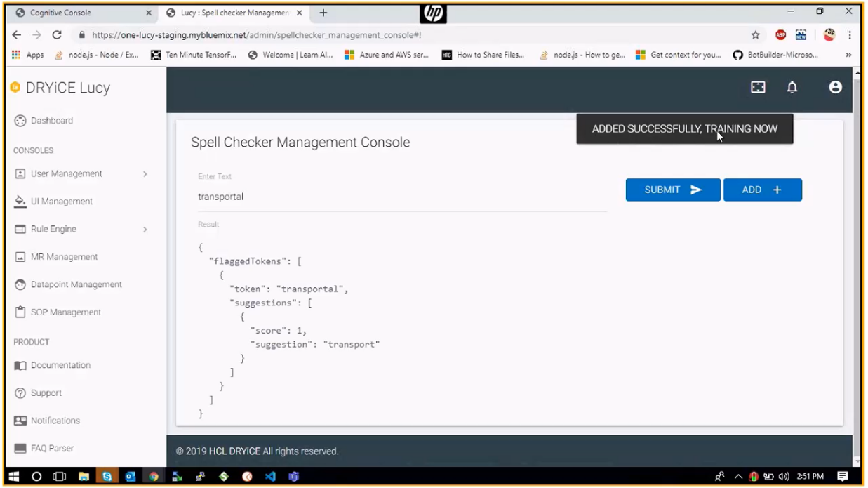The width and height of the screenshot is (868, 488).
Task: Click the Datapoint Management icon
Action: coord(20,284)
